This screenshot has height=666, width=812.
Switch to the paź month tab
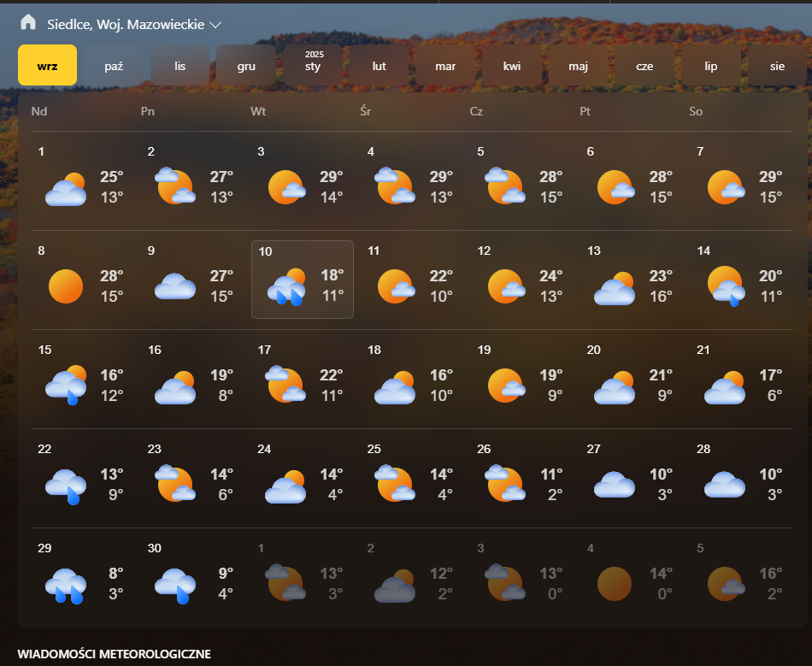coord(114,66)
